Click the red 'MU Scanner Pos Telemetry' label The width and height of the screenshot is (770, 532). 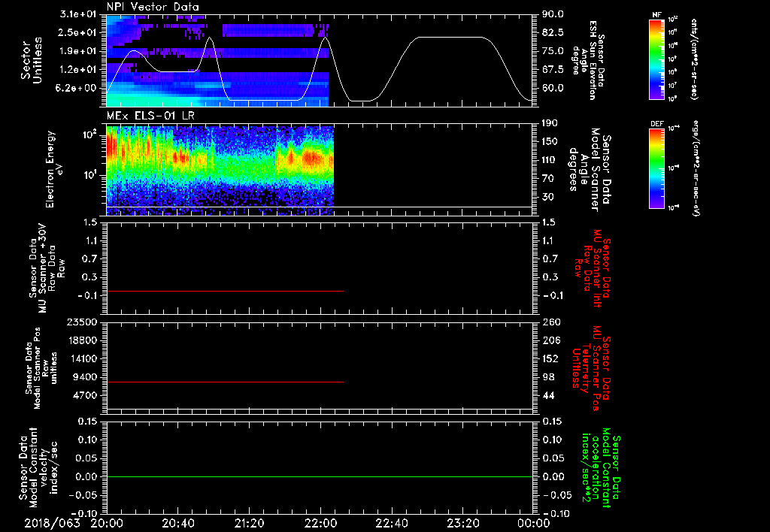pyautogui.click(x=592, y=368)
